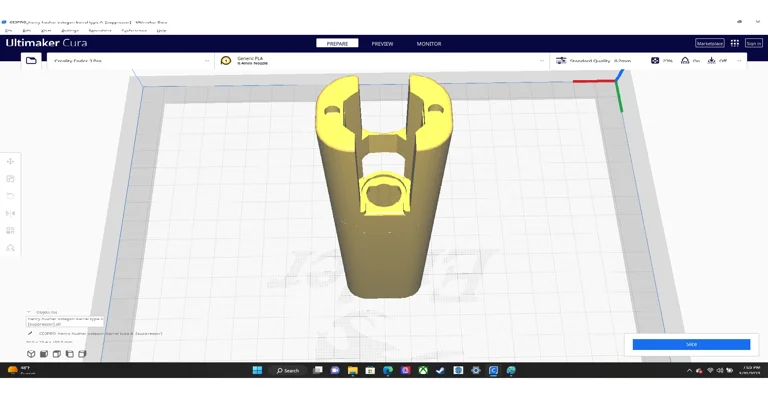
Task: Expand the Creality Ender 3 Pro printer dropdown
Action: tap(130, 61)
